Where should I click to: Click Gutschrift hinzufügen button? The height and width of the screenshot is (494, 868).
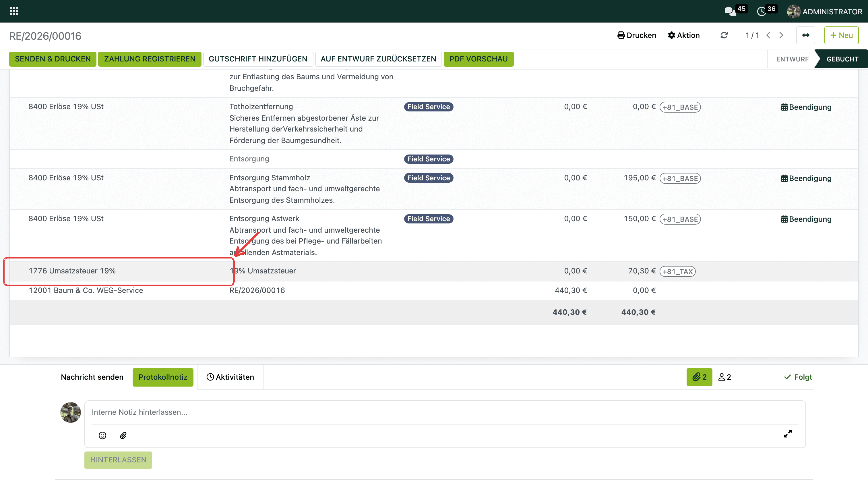(x=258, y=59)
